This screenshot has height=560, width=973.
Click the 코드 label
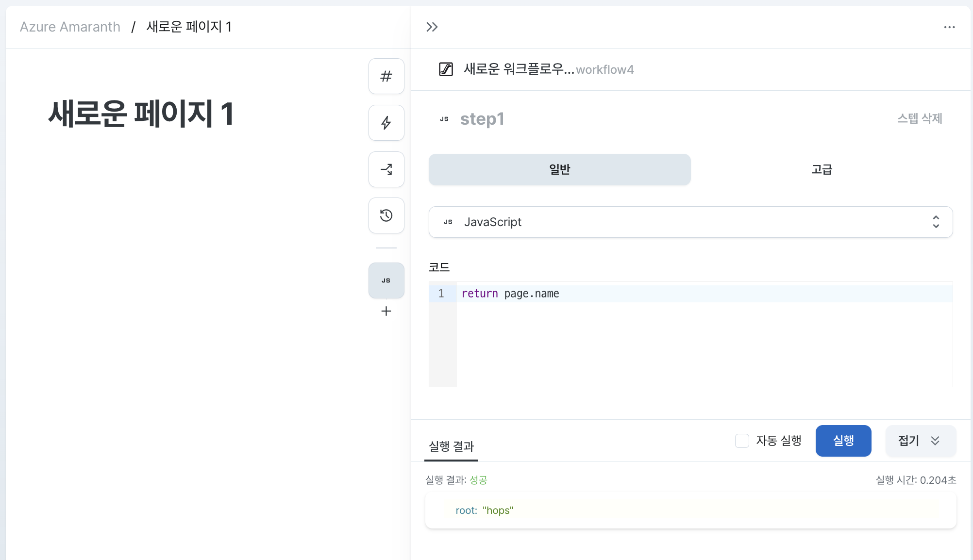coord(439,267)
